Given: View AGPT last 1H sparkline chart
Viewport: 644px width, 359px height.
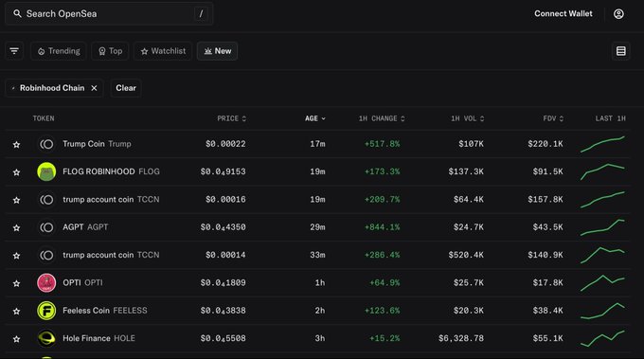Looking at the screenshot, I should click(602, 227).
